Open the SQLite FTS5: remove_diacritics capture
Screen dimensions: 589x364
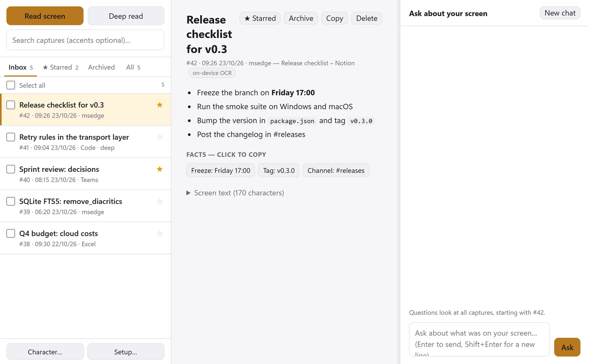(85, 206)
